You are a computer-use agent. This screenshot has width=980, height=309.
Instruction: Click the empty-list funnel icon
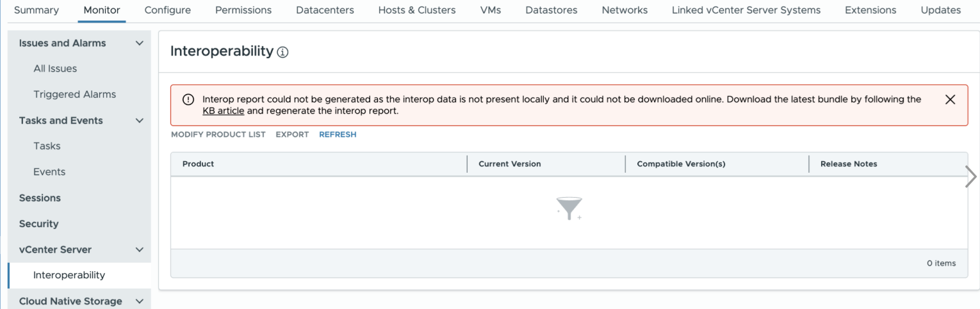pos(569,209)
